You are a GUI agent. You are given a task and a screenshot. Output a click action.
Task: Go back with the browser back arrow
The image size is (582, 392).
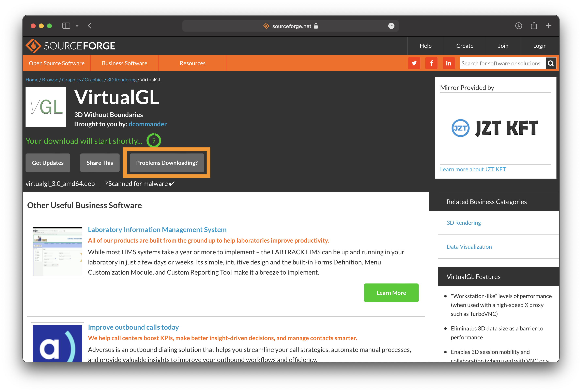click(x=90, y=26)
